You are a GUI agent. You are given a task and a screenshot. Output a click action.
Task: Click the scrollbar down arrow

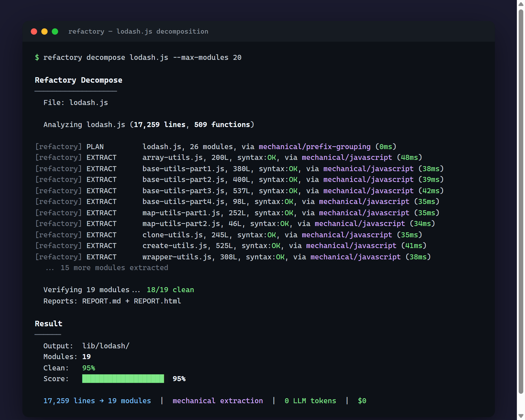[x=521, y=416]
